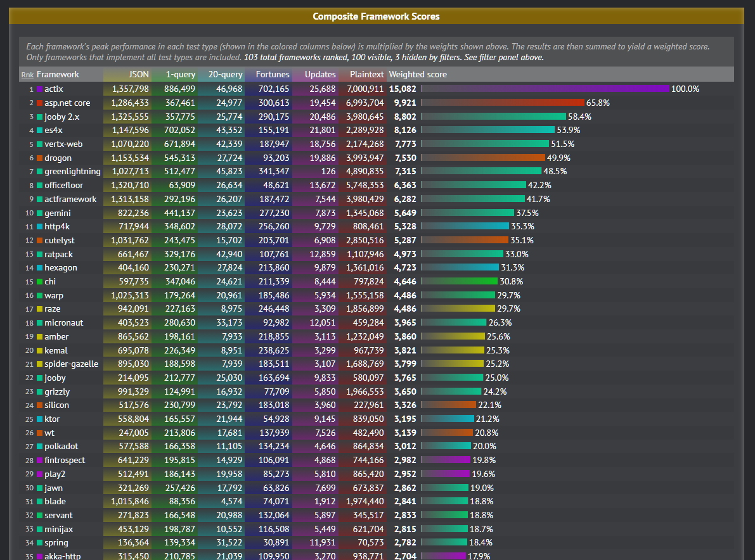The height and width of the screenshot is (560, 755).
Task: Open the vertx-web framework entry
Action: tap(63, 144)
